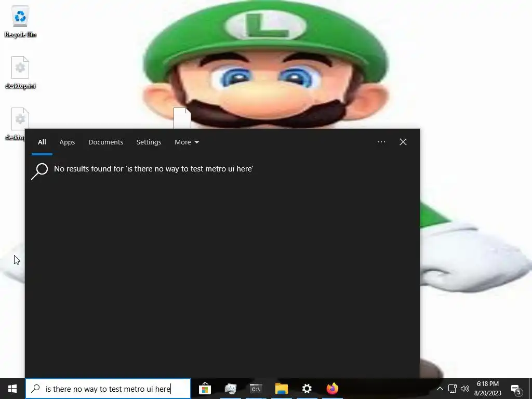Viewport: 532px width, 399px height.
Task: Open Settings gear in taskbar
Action: point(307,389)
